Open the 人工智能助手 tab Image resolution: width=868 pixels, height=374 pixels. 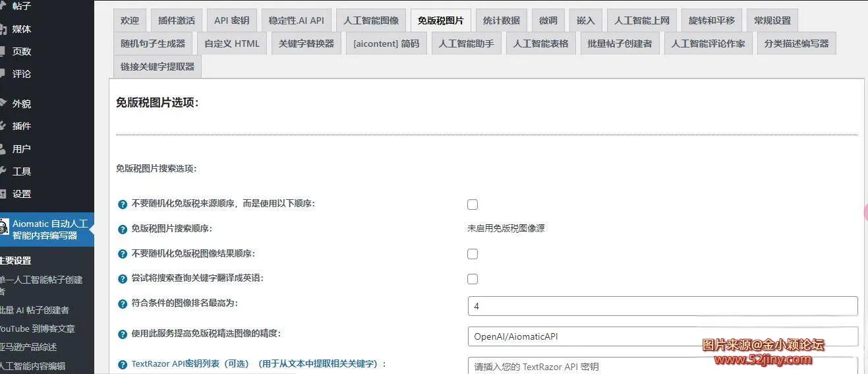pos(466,44)
